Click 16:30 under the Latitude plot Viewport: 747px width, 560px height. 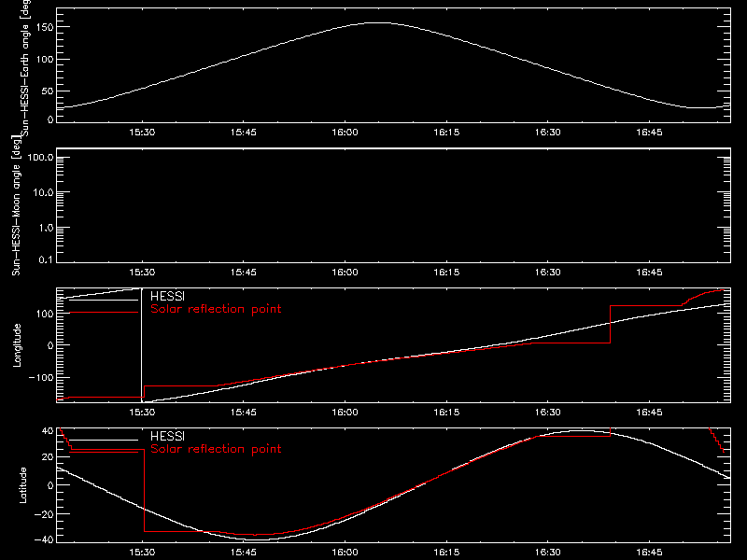pyautogui.click(x=547, y=553)
